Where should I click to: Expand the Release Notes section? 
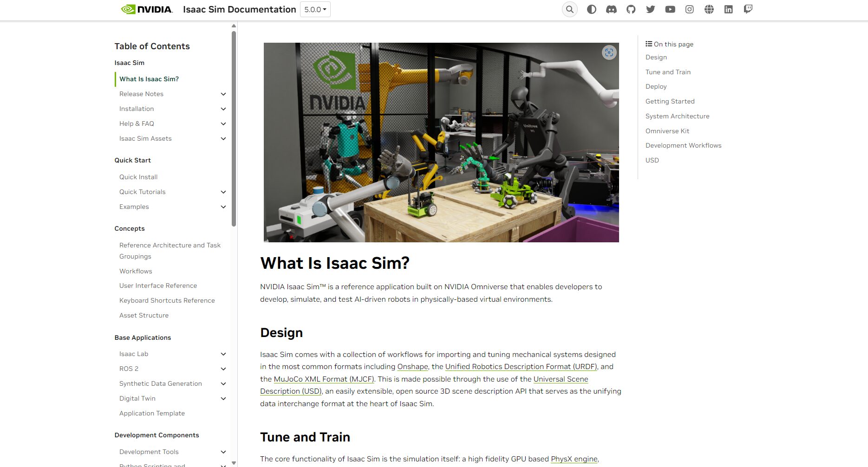point(223,94)
